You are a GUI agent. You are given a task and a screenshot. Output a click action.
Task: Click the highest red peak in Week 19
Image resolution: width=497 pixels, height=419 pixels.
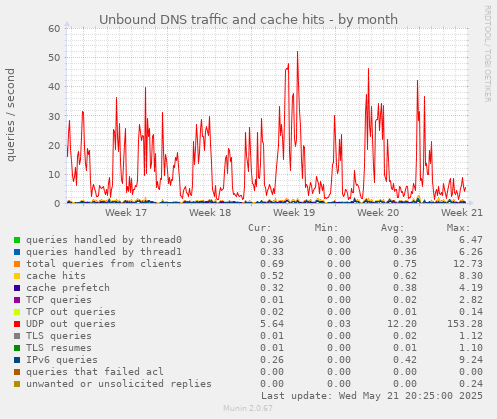click(297, 52)
